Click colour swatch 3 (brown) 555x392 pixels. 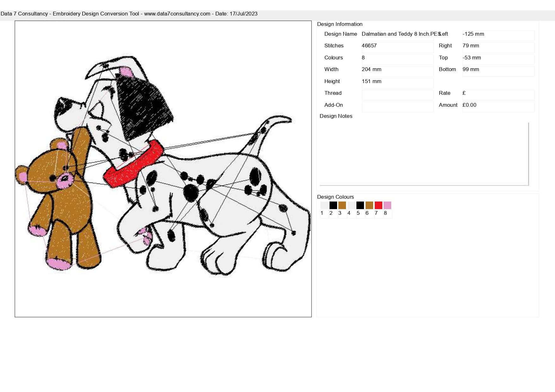click(342, 205)
